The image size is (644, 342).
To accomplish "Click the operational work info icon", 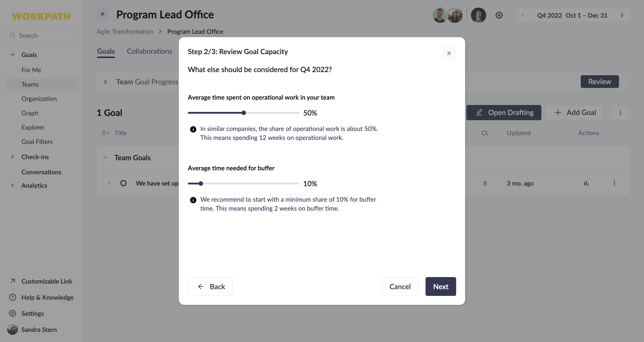I will pos(193,129).
